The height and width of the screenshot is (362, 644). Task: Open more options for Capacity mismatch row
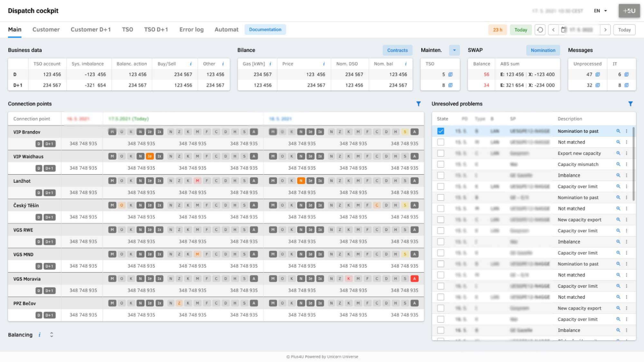[627, 164]
